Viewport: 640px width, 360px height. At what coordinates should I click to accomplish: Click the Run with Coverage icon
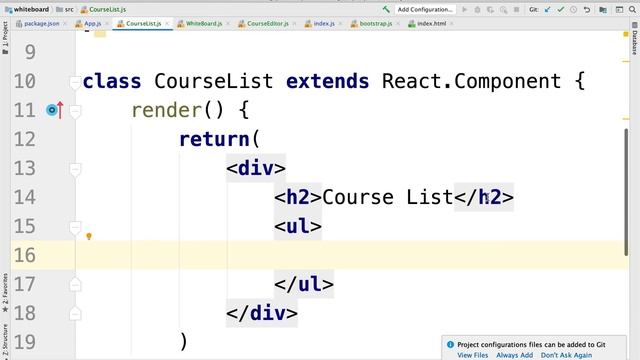tap(490, 9)
